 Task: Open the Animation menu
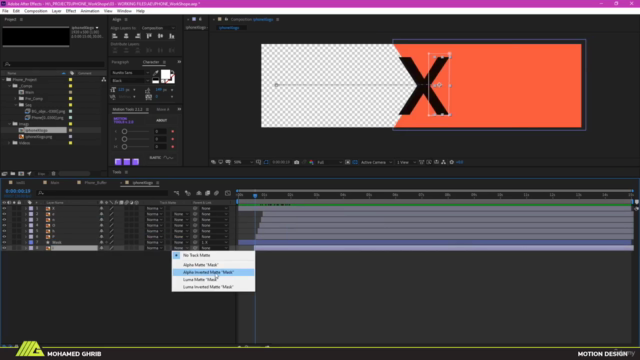click(x=90, y=11)
